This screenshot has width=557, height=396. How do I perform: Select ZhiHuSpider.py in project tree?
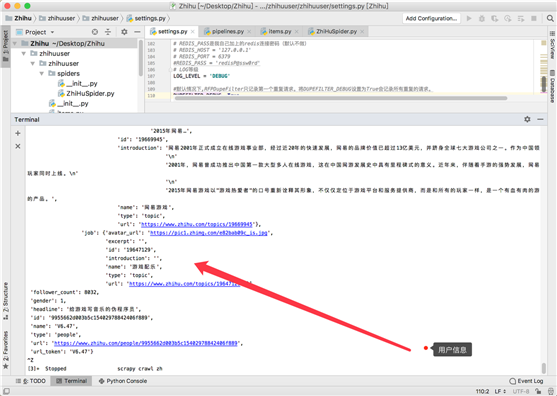point(86,93)
